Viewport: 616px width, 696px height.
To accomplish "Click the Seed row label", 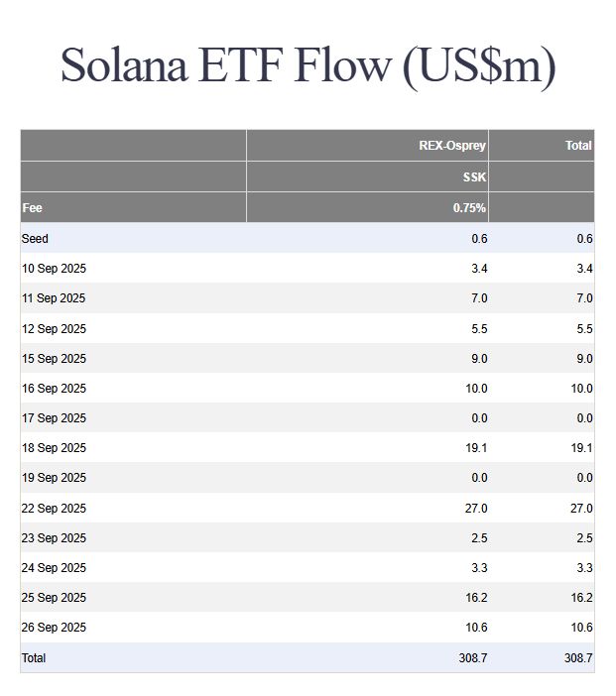I will coord(35,239).
